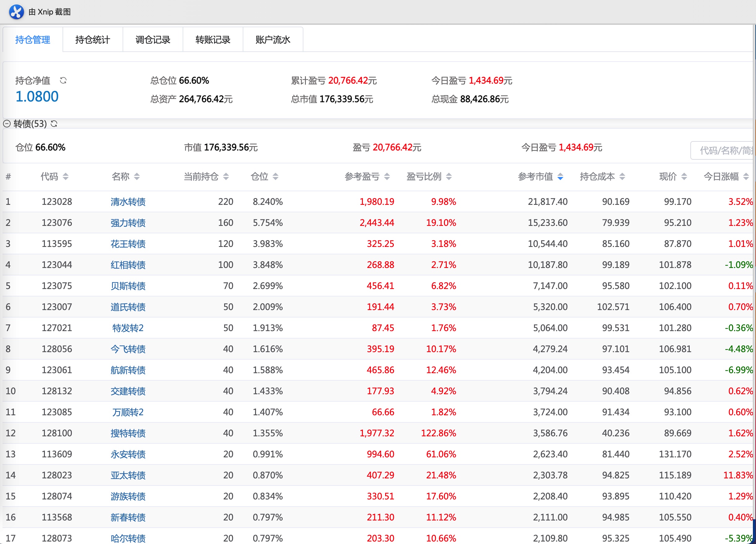Click the Xnip app icon
This screenshot has width=756, height=544.
[x=16, y=12]
